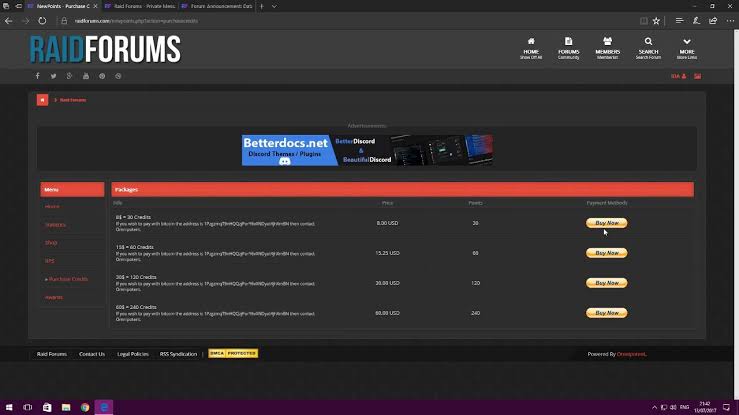Open the Betterdocs.net advertisement banner
The height and width of the screenshot is (415, 739).
(368, 150)
